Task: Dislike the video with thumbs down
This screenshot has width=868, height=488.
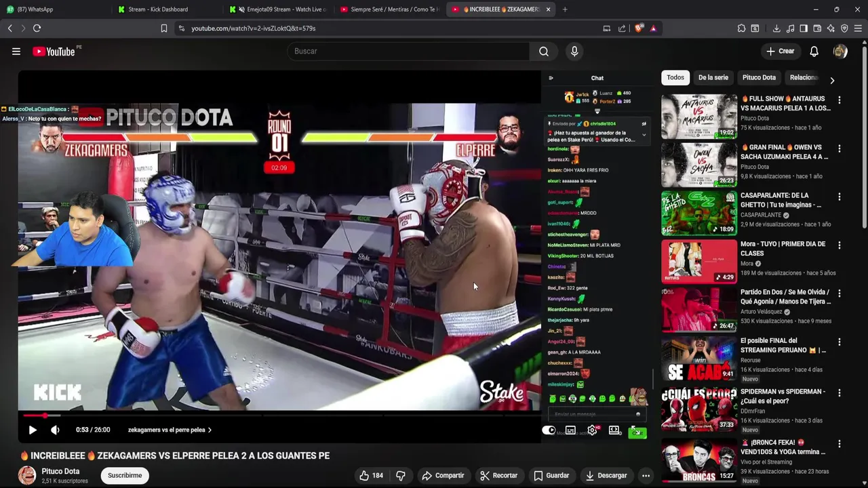Action: (401, 476)
